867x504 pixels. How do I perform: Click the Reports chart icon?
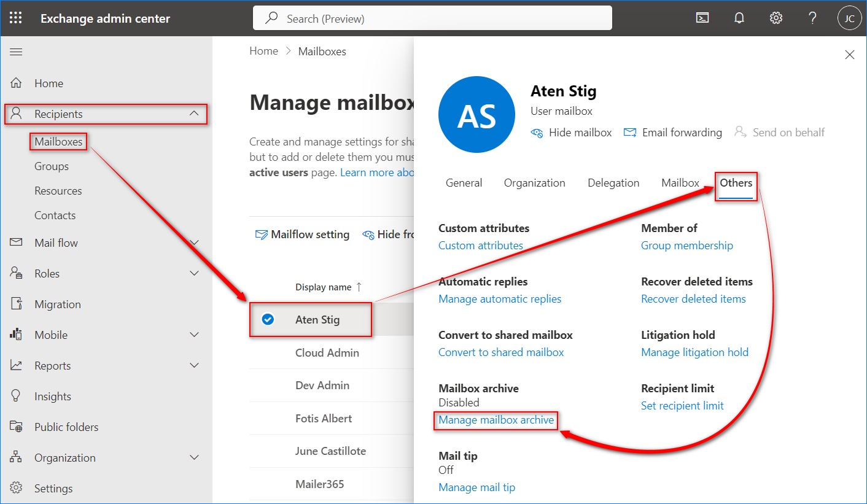pos(17,365)
